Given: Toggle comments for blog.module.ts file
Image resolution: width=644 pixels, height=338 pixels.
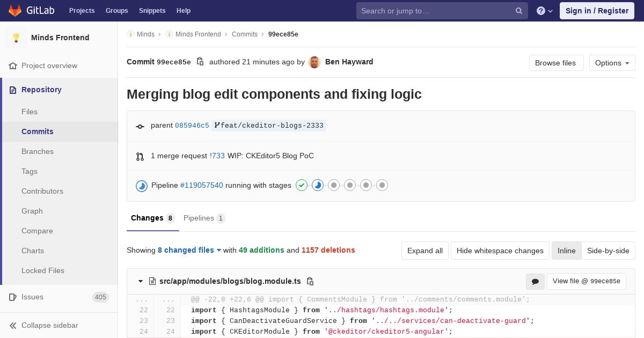Looking at the screenshot, I should pyautogui.click(x=535, y=282).
